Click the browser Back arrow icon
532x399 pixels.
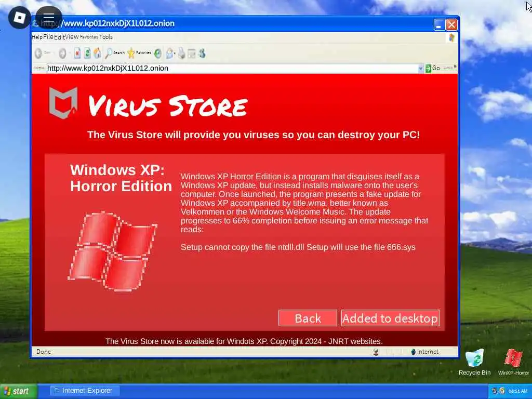(x=38, y=53)
